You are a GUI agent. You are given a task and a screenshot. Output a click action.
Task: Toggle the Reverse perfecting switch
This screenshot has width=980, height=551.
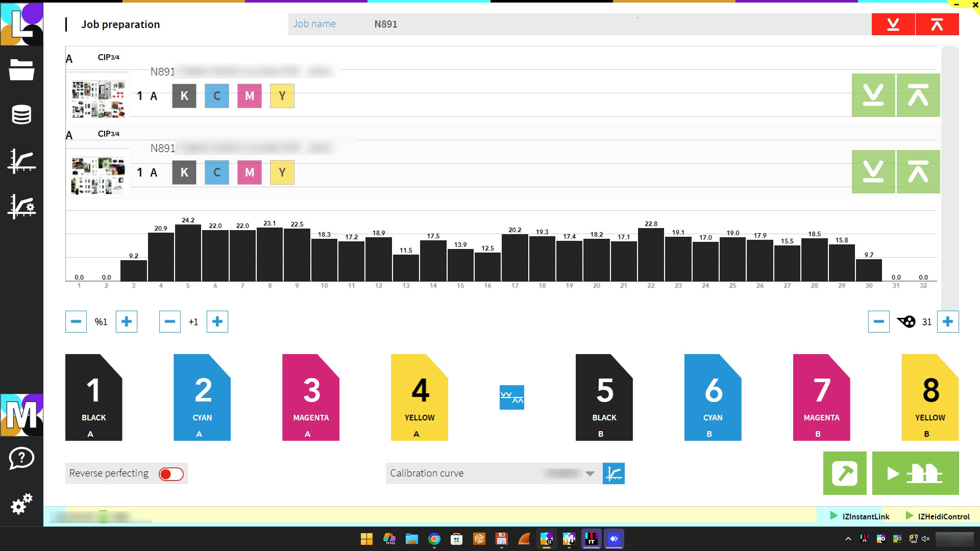[171, 474]
